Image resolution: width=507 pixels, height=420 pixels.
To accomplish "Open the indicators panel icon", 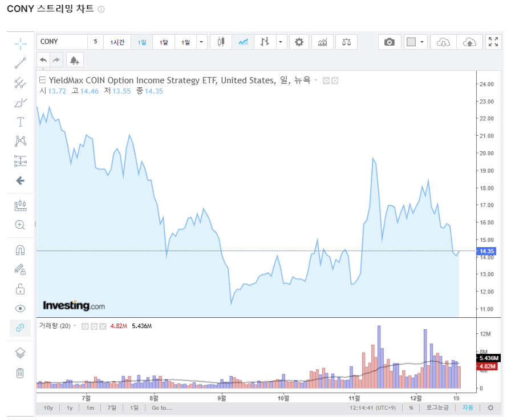I will (322, 42).
